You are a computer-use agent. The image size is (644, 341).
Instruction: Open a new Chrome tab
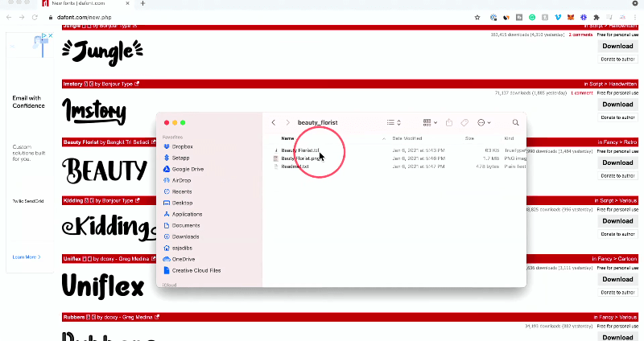coord(143,3)
